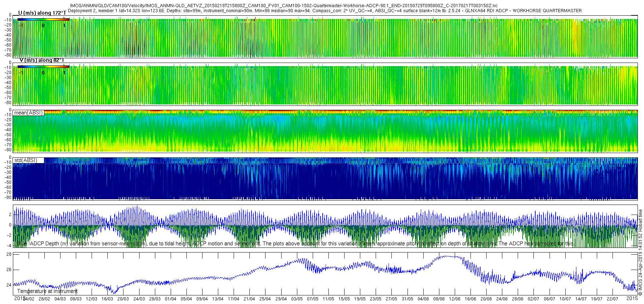Click the '-4' tick on ADCP depth plot
The height and width of the screenshot is (304, 644).
pos(9,246)
